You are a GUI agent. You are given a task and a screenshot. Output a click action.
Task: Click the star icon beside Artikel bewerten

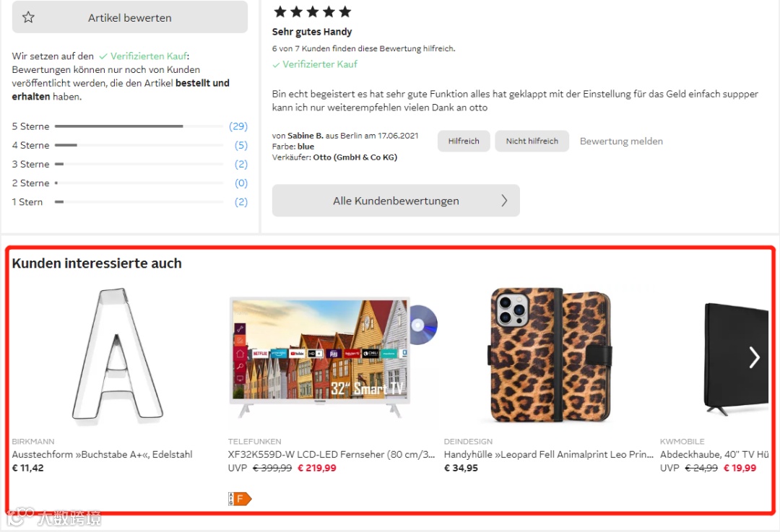click(x=28, y=17)
